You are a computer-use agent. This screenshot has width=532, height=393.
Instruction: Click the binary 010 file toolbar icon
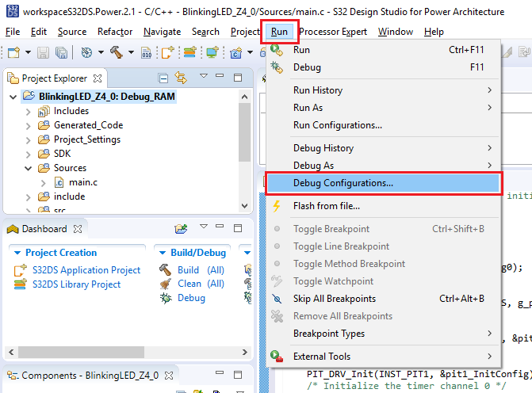point(146,52)
